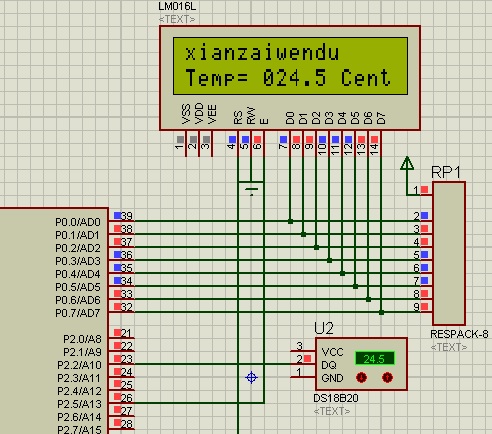
Task: Click the LCD D7 pin 14 indicator
Action: [x=374, y=139]
